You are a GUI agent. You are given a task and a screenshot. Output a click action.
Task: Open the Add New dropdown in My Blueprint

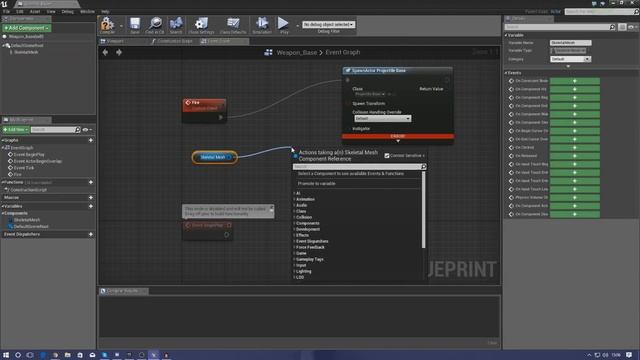point(16,129)
